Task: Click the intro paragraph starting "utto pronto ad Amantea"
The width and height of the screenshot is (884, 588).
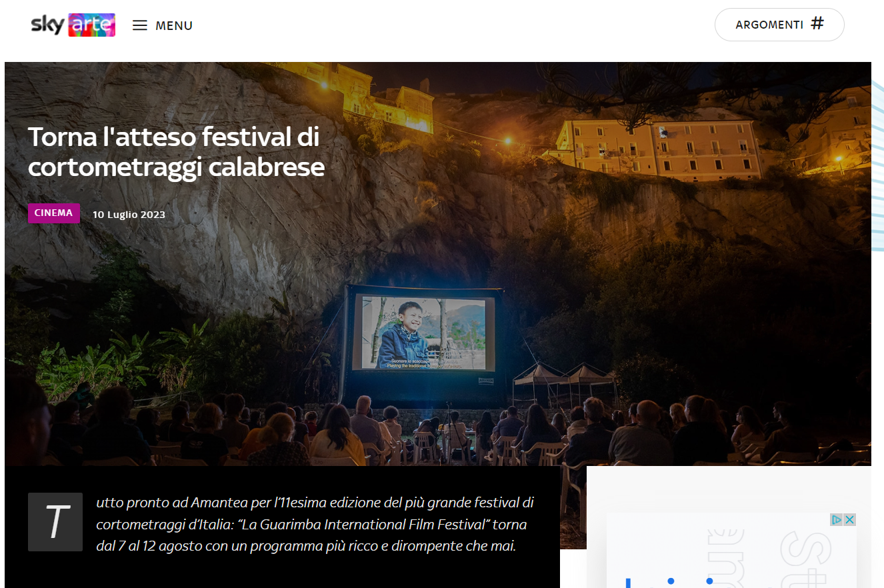Action: [315, 524]
